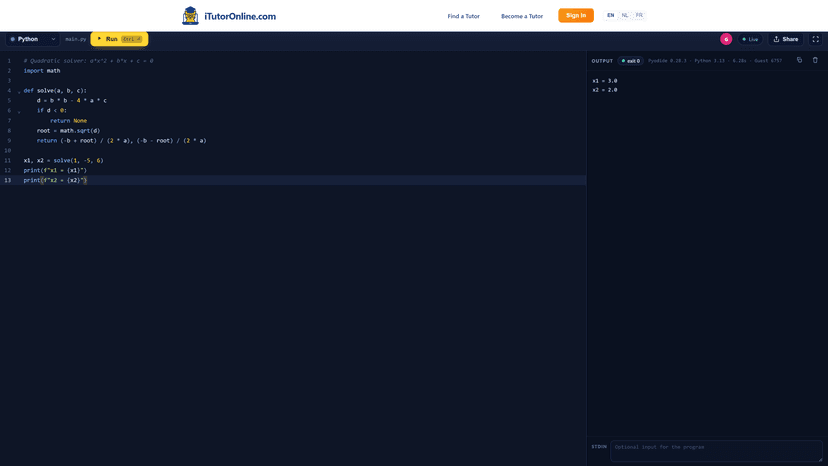Viewport: 828px width, 466px height.
Task: Click the print x2 statement line
Action: coord(55,180)
